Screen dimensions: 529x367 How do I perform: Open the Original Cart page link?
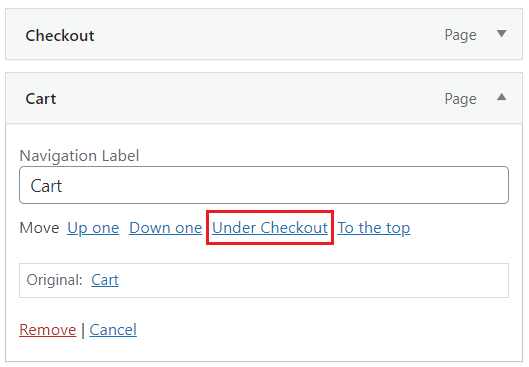(105, 280)
